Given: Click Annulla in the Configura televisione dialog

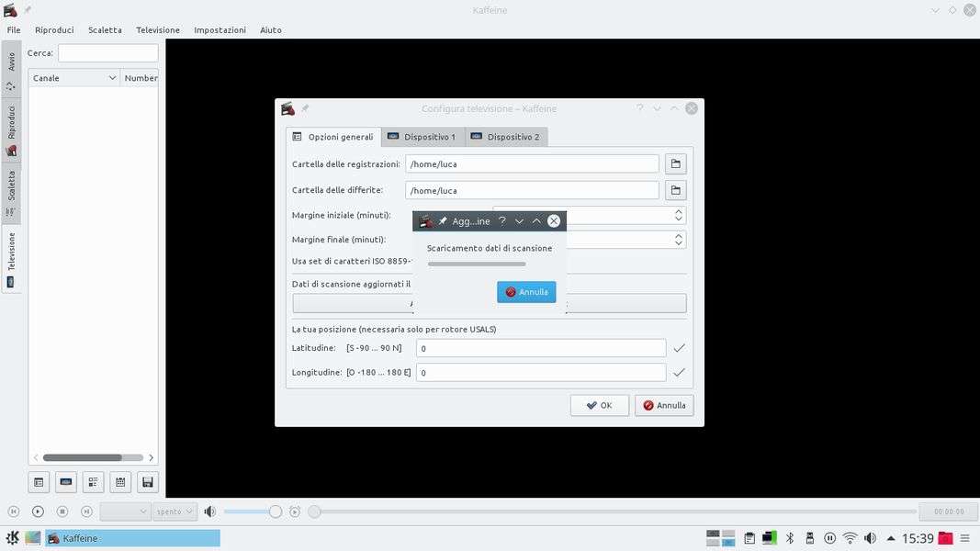Looking at the screenshot, I should click(x=664, y=405).
